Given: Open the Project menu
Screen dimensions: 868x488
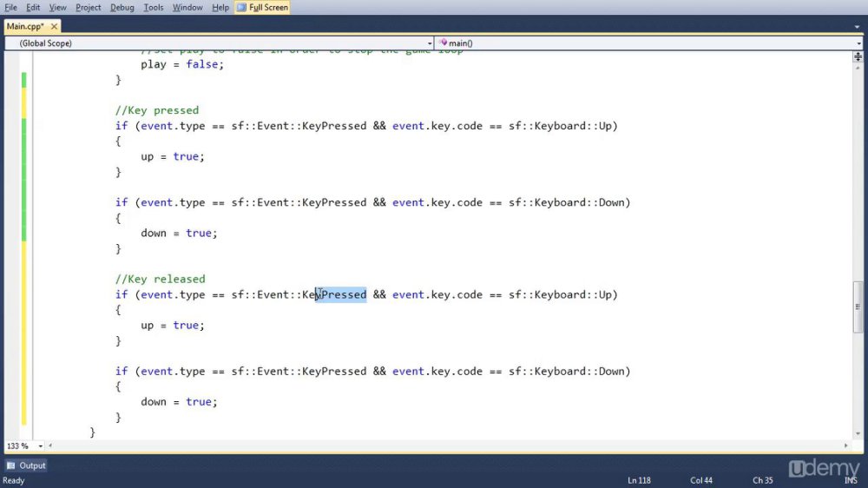Looking at the screenshot, I should [88, 7].
